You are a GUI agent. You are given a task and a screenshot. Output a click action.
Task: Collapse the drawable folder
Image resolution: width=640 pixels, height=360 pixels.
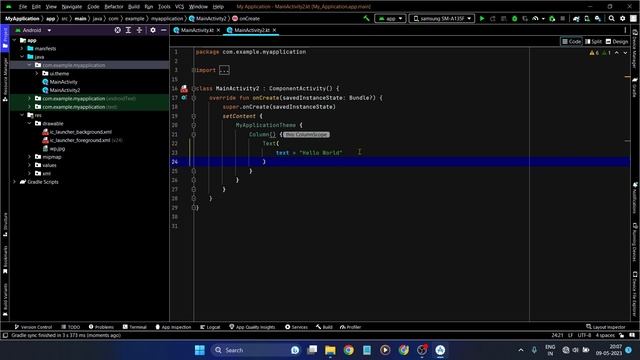(x=29, y=123)
